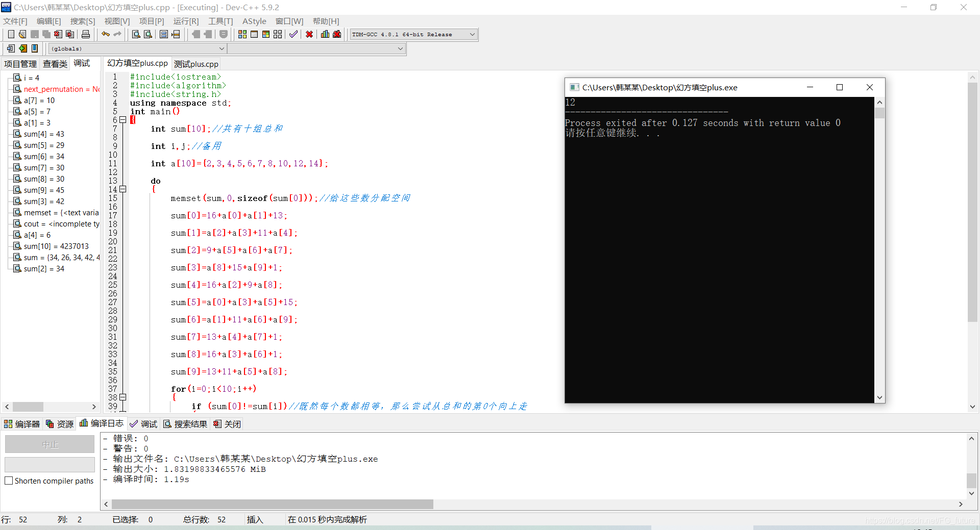The height and width of the screenshot is (530, 980).
Task: Open the empty function dropdown next to globals
Action: click(400, 48)
